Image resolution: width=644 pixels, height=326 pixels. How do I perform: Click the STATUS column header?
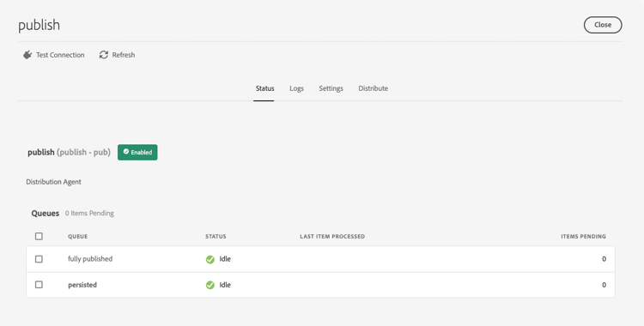point(216,237)
